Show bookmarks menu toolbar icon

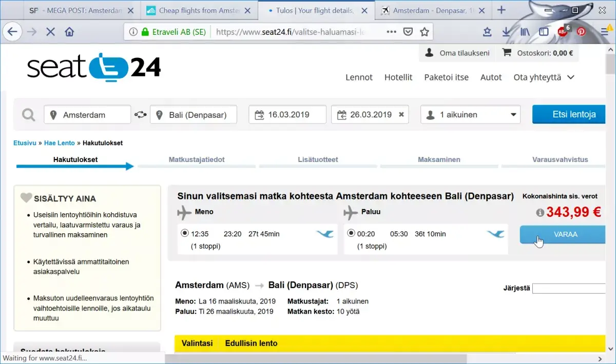(487, 32)
